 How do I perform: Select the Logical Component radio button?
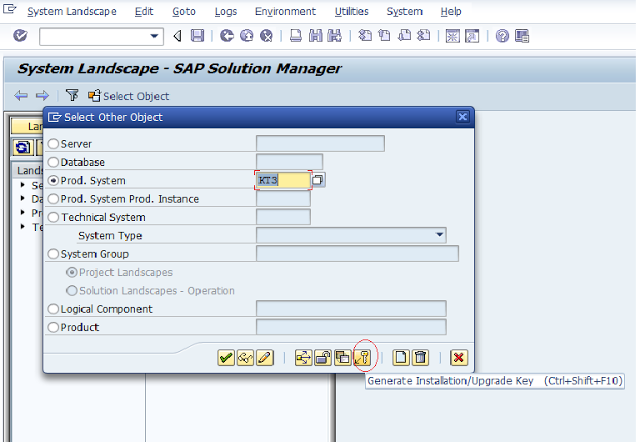[x=53, y=309]
